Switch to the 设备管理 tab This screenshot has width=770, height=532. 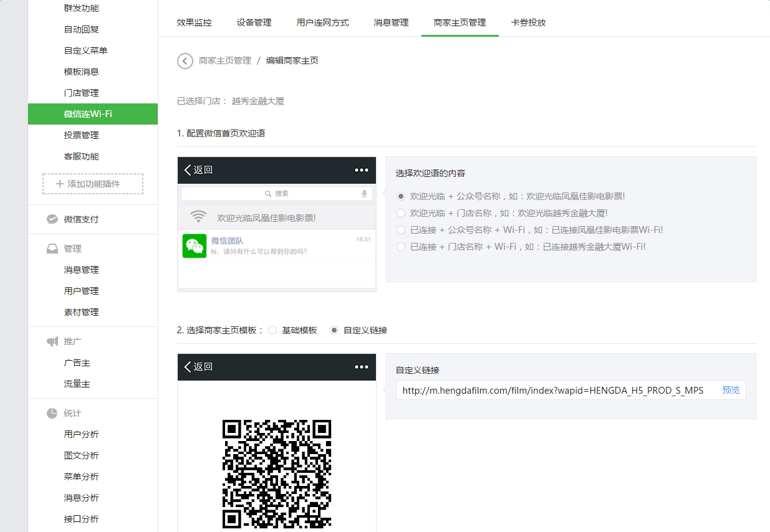(254, 22)
